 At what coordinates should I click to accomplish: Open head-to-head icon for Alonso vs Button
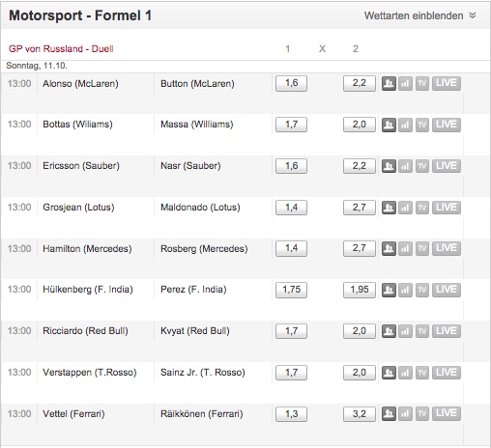(x=389, y=84)
